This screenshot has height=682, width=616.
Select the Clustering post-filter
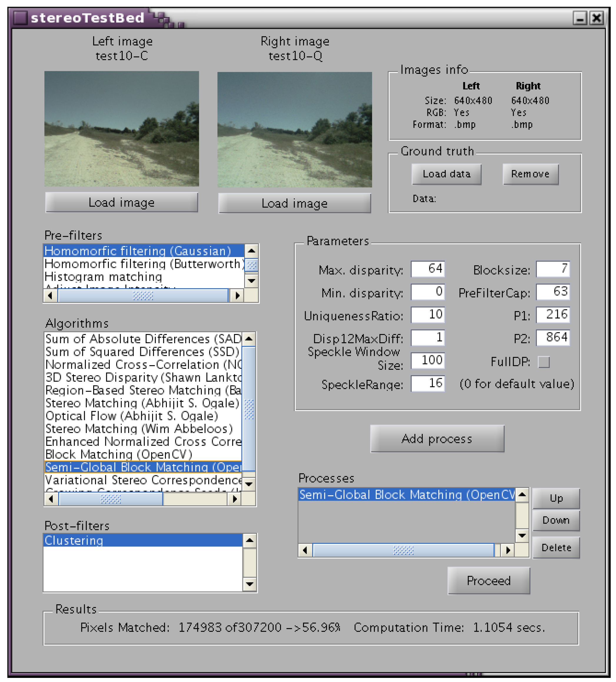(x=74, y=540)
